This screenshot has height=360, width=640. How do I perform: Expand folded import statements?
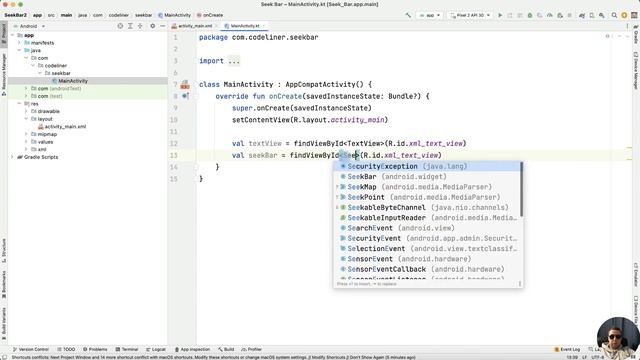(234, 61)
